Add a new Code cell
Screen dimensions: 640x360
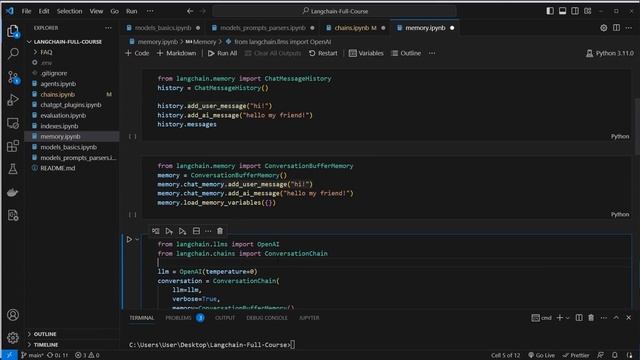(x=137, y=53)
